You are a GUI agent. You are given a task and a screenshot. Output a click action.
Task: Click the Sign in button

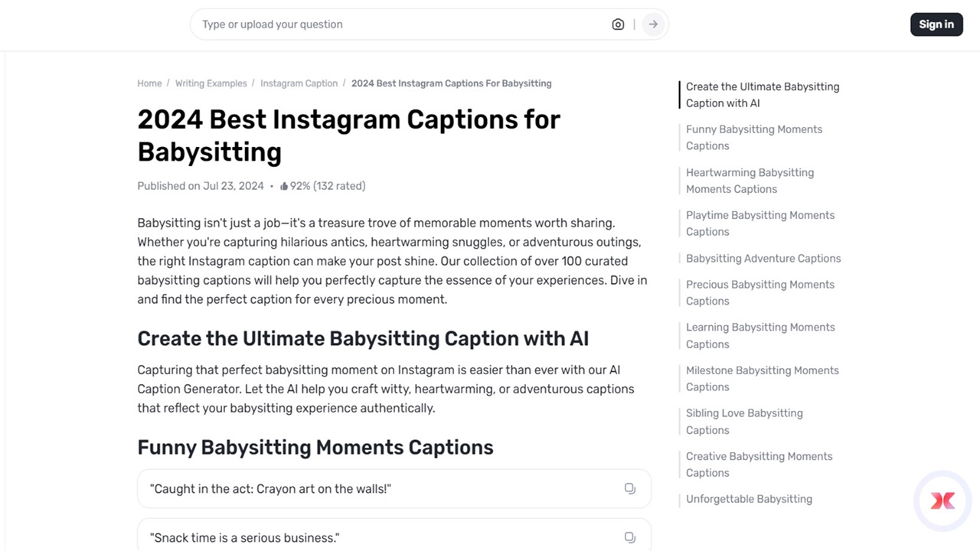936,24
